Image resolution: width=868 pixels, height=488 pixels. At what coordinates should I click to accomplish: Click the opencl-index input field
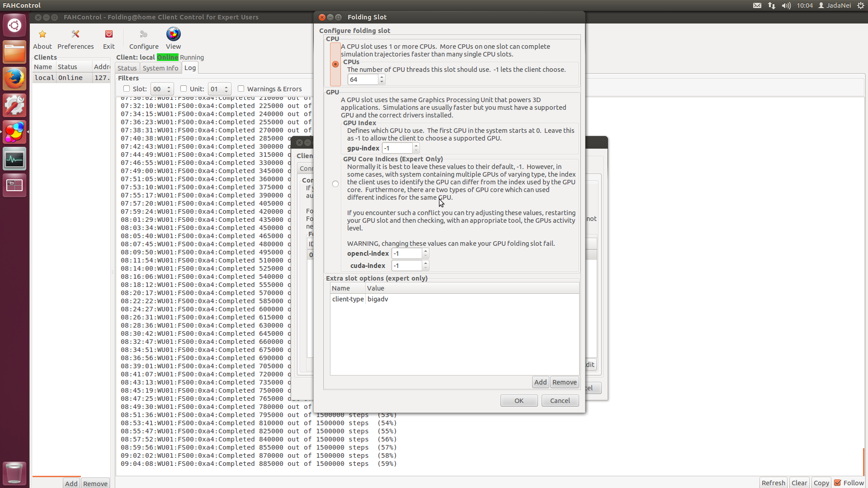point(406,253)
